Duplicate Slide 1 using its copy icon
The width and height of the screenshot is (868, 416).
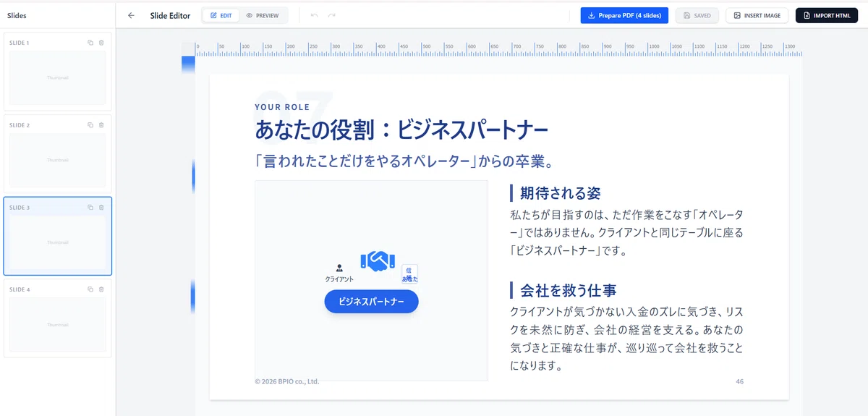coord(90,43)
